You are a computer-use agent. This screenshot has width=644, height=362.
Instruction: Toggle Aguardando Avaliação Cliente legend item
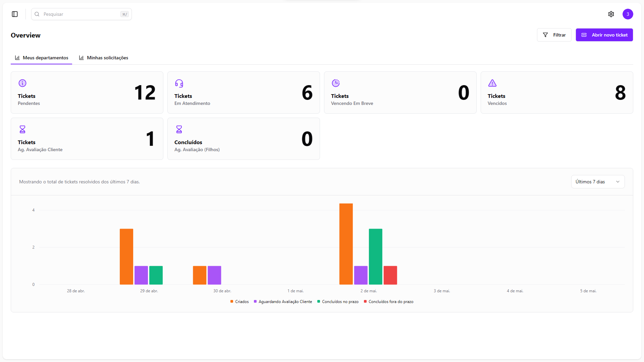[283, 302]
